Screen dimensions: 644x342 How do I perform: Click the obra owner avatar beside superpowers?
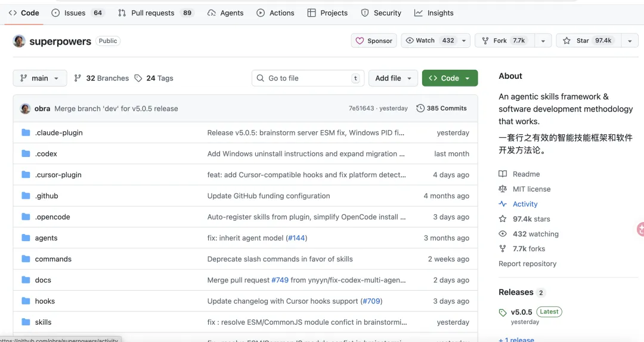pyautogui.click(x=19, y=41)
